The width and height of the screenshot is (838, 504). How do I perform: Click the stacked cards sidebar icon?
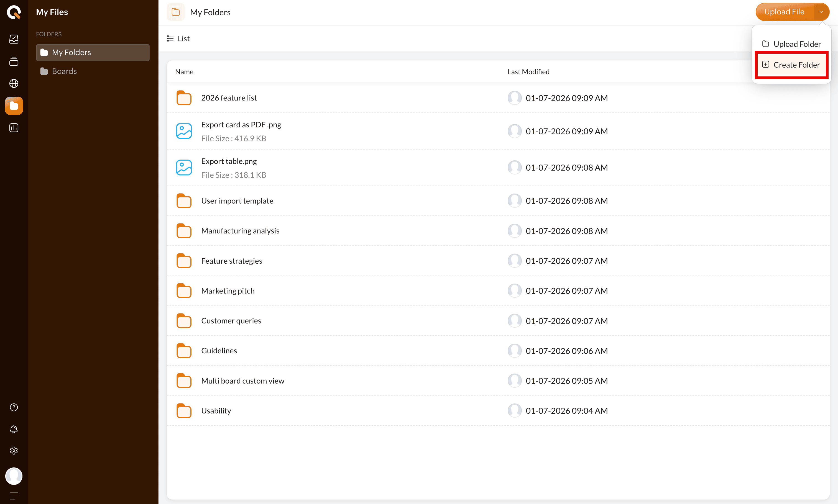14,61
